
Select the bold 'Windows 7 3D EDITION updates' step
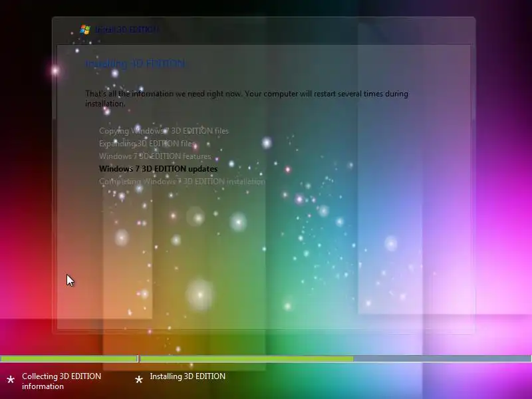tap(158, 169)
